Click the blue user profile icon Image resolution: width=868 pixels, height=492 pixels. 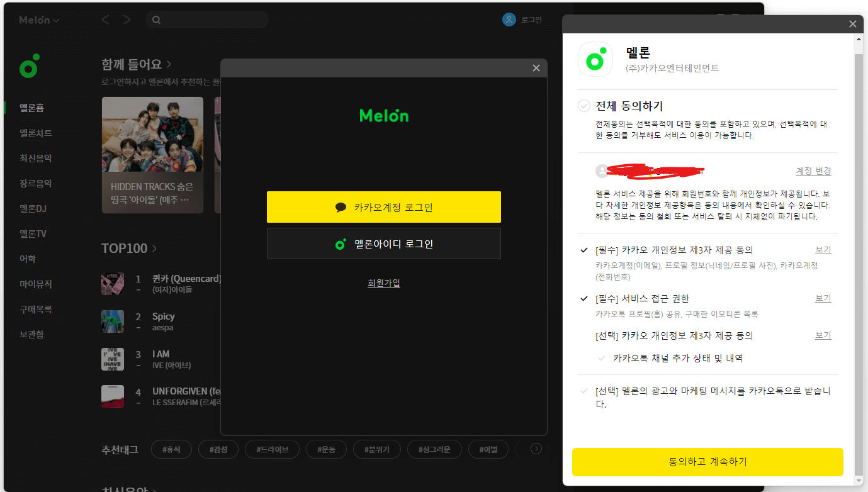coord(509,20)
